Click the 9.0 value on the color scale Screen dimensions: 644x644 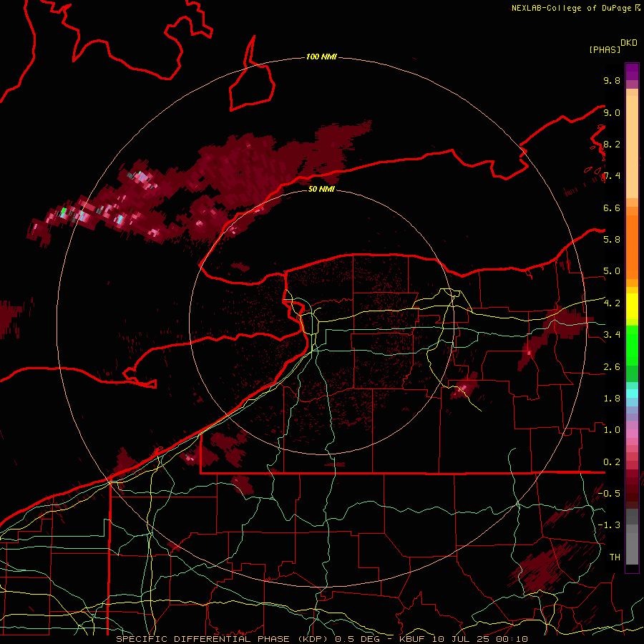[x=612, y=112]
